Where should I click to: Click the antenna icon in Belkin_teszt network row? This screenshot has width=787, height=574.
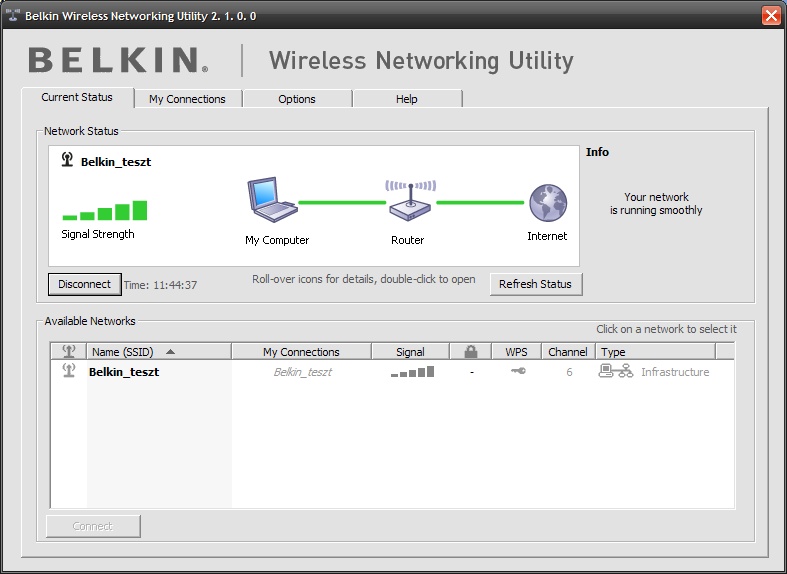(69, 371)
